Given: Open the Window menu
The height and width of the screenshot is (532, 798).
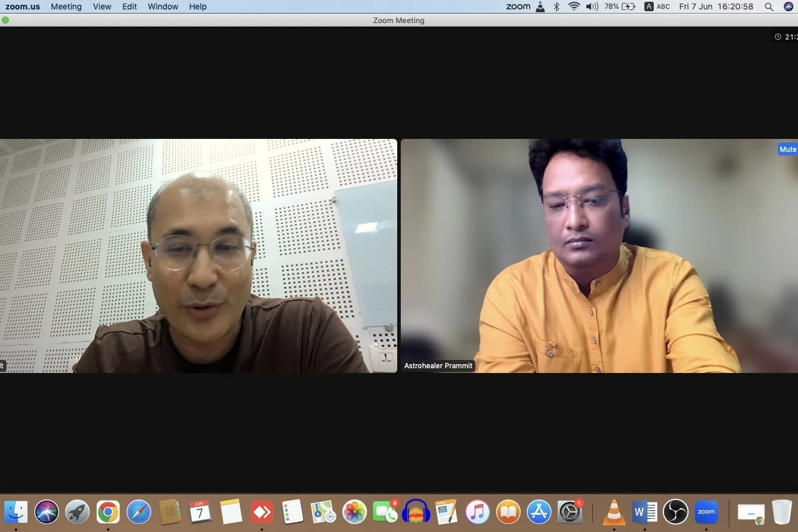Looking at the screenshot, I should 163,7.
